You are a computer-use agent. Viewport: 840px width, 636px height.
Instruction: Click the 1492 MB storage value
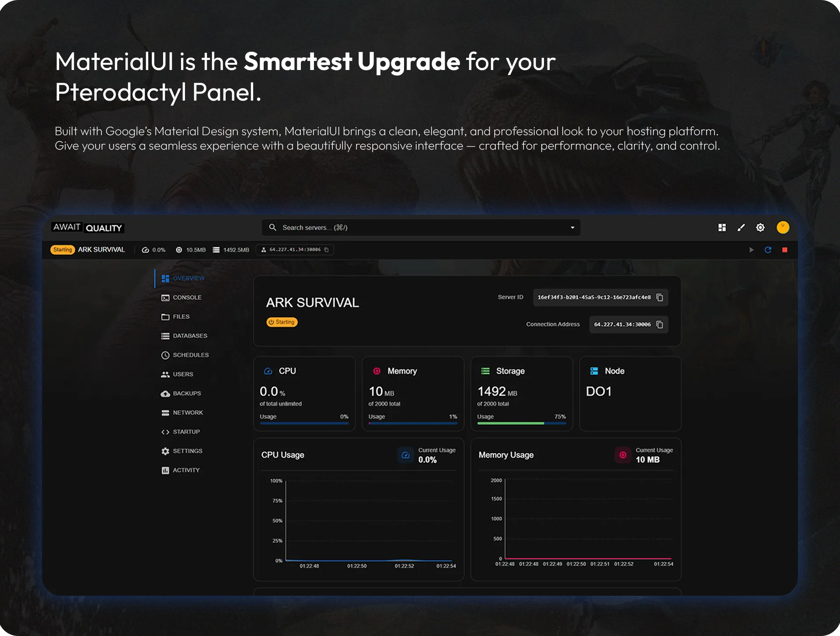pos(497,391)
